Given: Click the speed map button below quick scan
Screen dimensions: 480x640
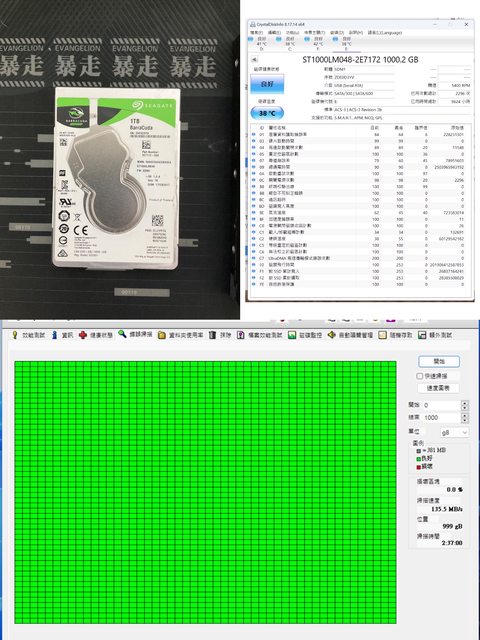Looking at the screenshot, I should (x=438, y=388).
